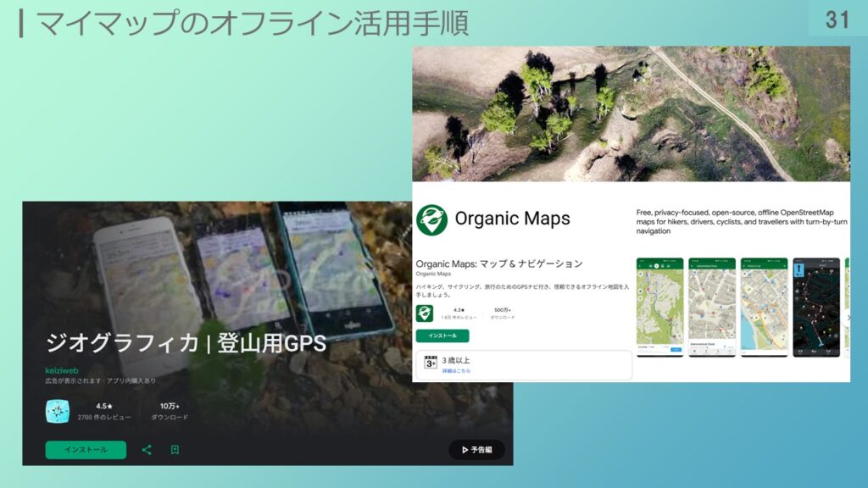868x488 pixels.
Task: Open the dark navigation mode screenshot
Action: tap(815, 307)
